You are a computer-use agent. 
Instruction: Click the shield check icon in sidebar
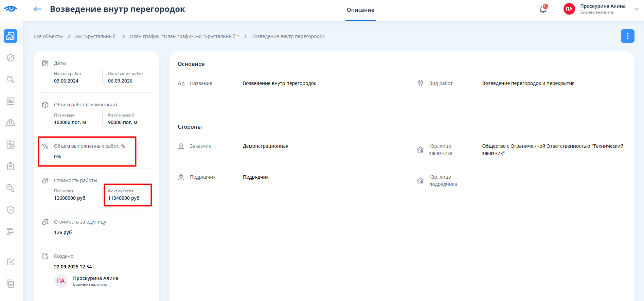click(11, 210)
